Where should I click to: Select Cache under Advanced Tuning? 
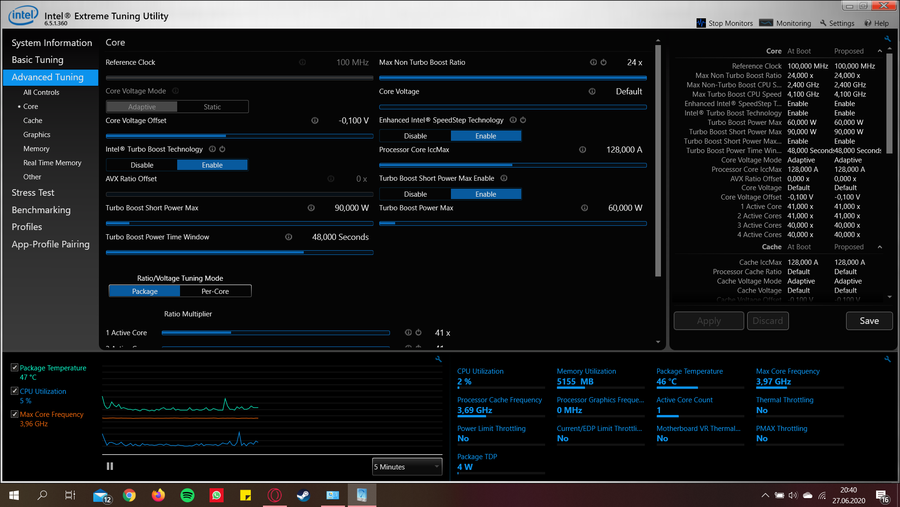[x=33, y=121]
